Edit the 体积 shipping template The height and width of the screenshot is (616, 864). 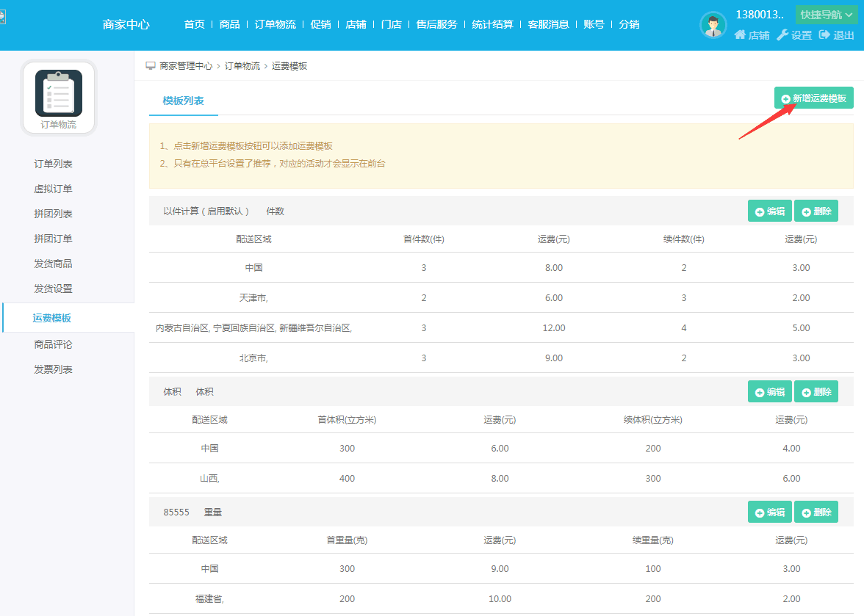coord(769,392)
